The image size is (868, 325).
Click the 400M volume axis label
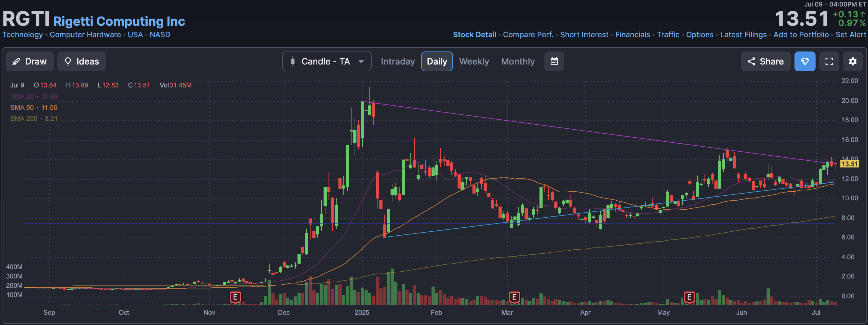click(x=14, y=267)
